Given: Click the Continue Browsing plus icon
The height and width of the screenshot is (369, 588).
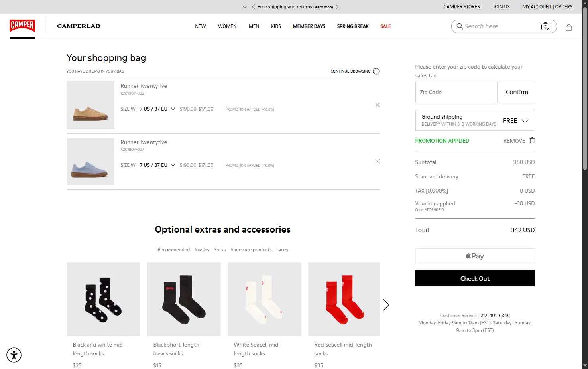Looking at the screenshot, I should 376,71.
